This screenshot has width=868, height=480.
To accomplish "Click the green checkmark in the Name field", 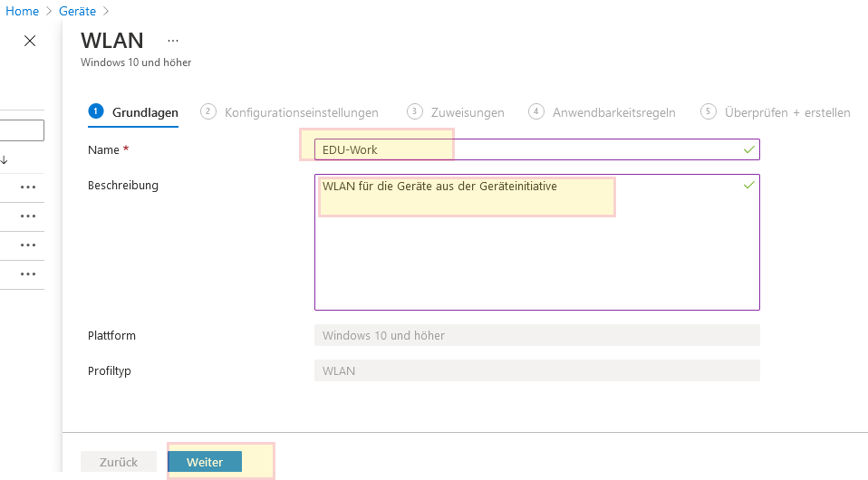I will (748, 149).
